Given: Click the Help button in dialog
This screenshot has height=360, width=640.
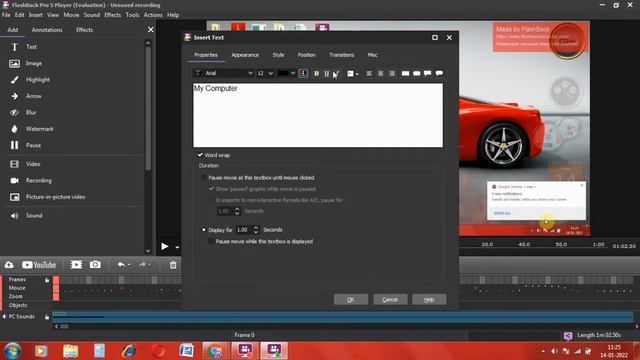Looking at the screenshot, I should 429,300.
